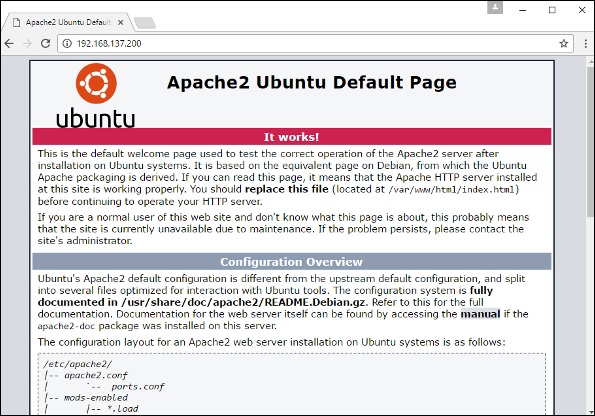
Task: Click the /etc/apache2/ line in layout
Action: tap(77, 364)
